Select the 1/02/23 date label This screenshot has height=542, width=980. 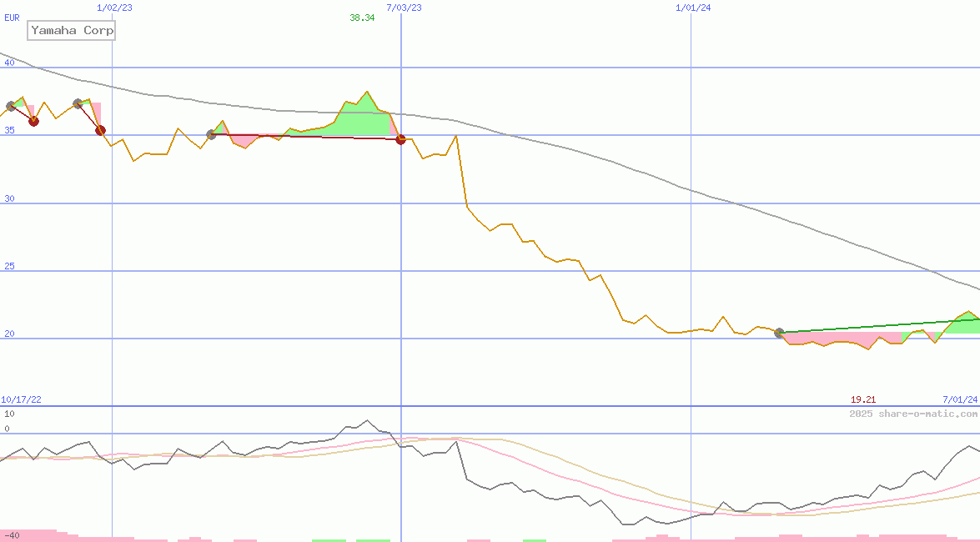point(114,8)
